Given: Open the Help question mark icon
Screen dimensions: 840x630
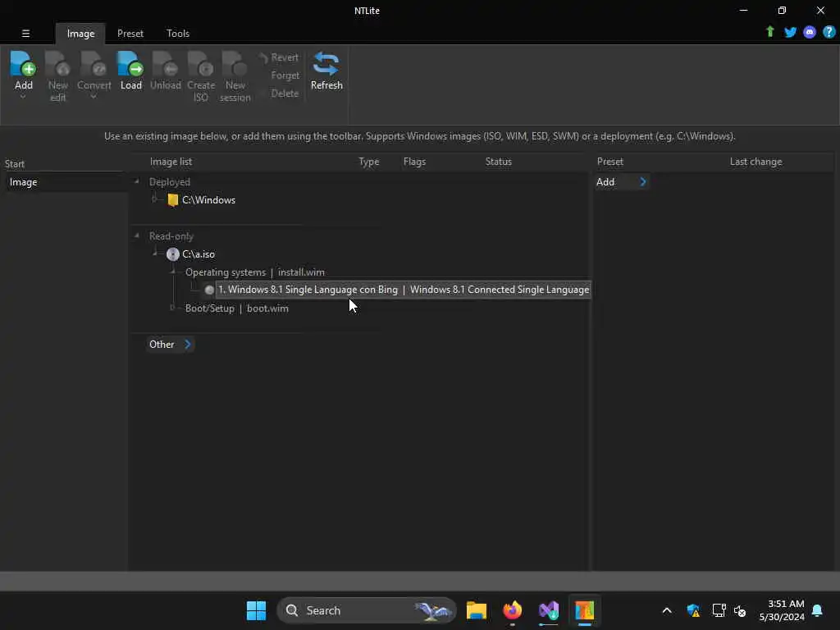Looking at the screenshot, I should pyautogui.click(x=829, y=32).
